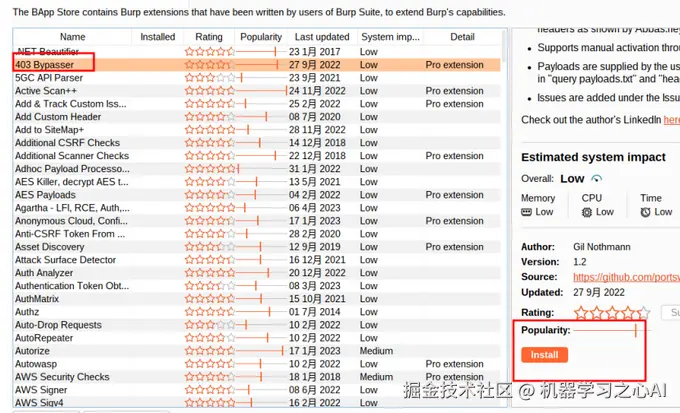Select the Anti-CSRF Token From ... extension
The image size is (680, 413).
click(x=257, y=234)
